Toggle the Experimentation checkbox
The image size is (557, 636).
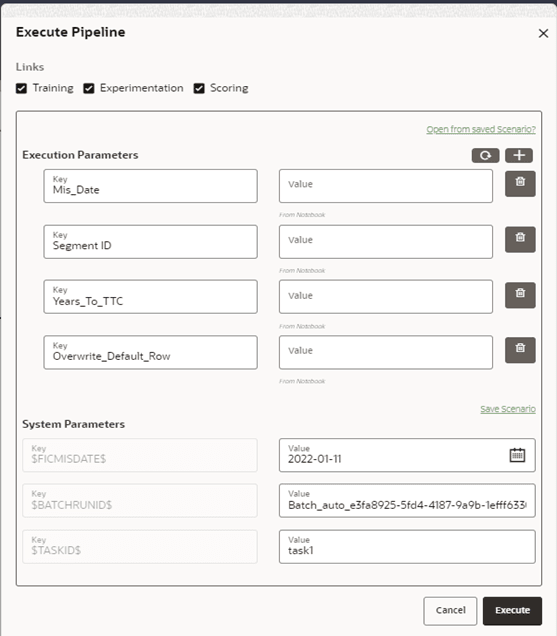click(89, 88)
